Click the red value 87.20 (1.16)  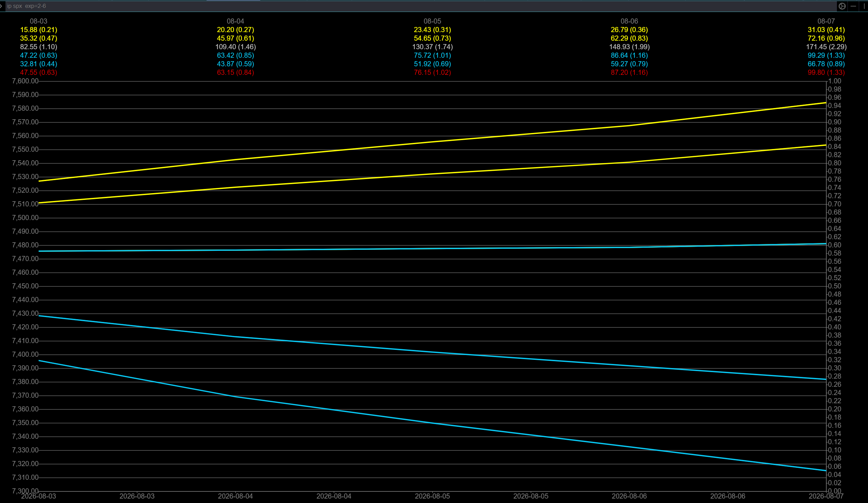click(x=630, y=73)
